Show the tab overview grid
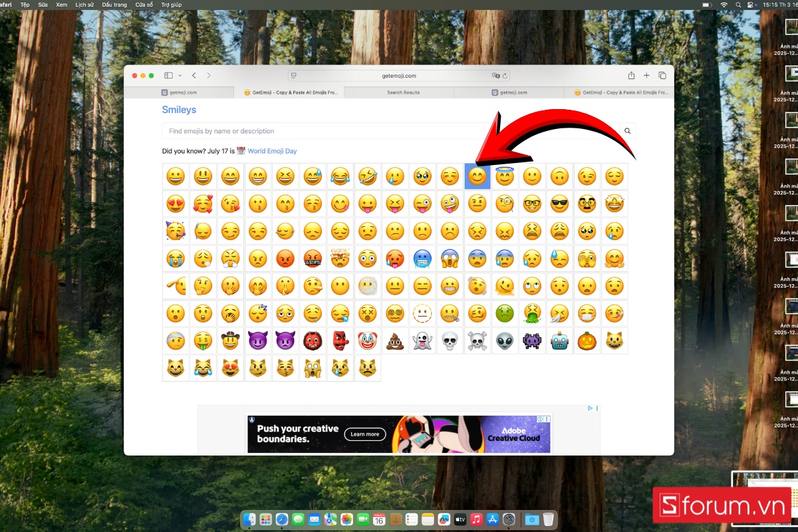The image size is (798, 532). 662,75
